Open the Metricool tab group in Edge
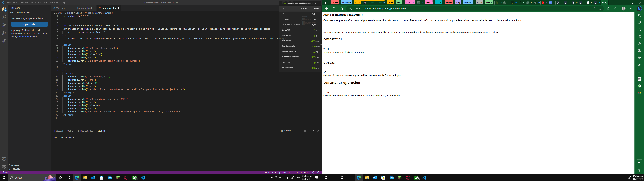The width and height of the screenshot is (644, 181). coord(410,3)
